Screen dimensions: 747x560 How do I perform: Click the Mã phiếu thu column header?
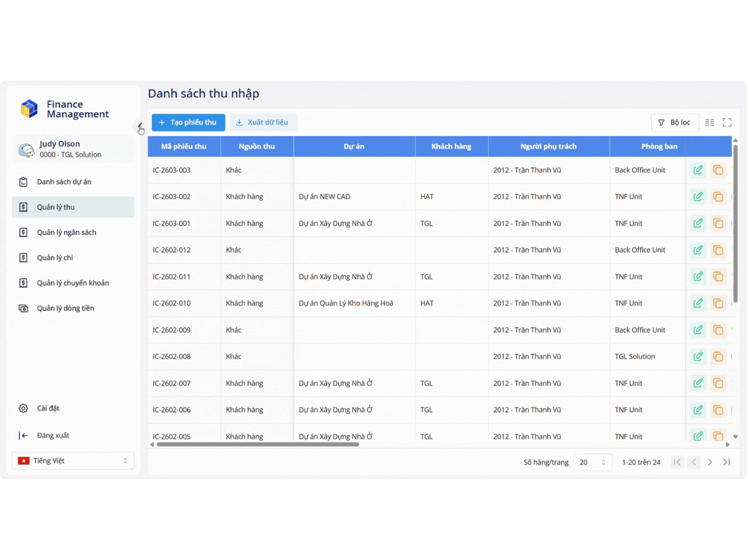coord(184,146)
